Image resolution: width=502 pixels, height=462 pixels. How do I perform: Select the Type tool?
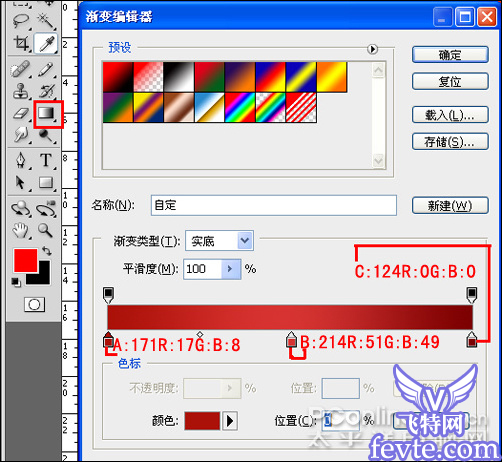(46, 160)
